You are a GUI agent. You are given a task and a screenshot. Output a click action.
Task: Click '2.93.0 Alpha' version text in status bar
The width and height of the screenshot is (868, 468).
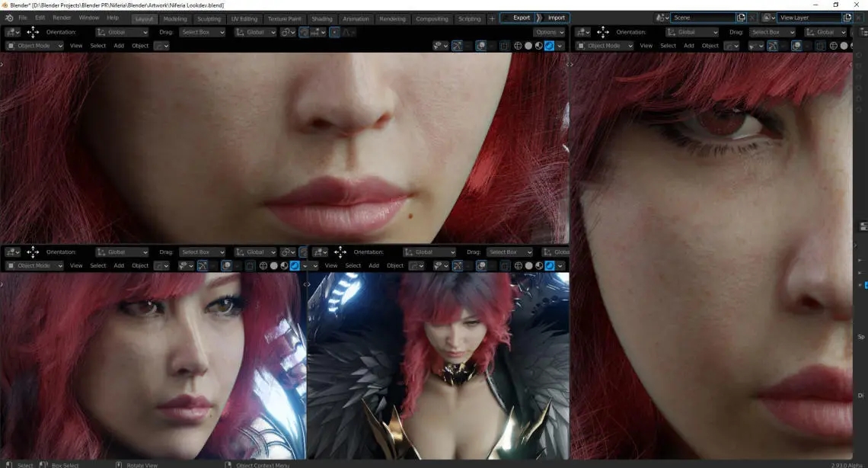point(847,465)
